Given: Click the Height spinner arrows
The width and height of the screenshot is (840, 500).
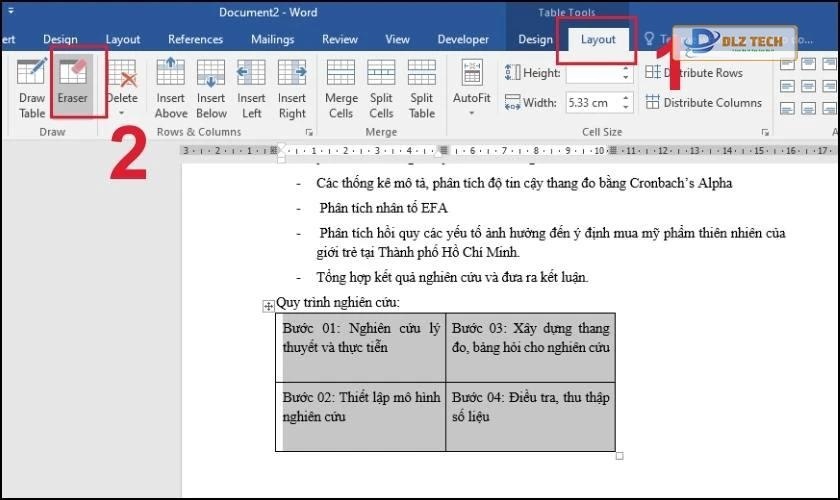Looking at the screenshot, I should click(x=627, y=73).
